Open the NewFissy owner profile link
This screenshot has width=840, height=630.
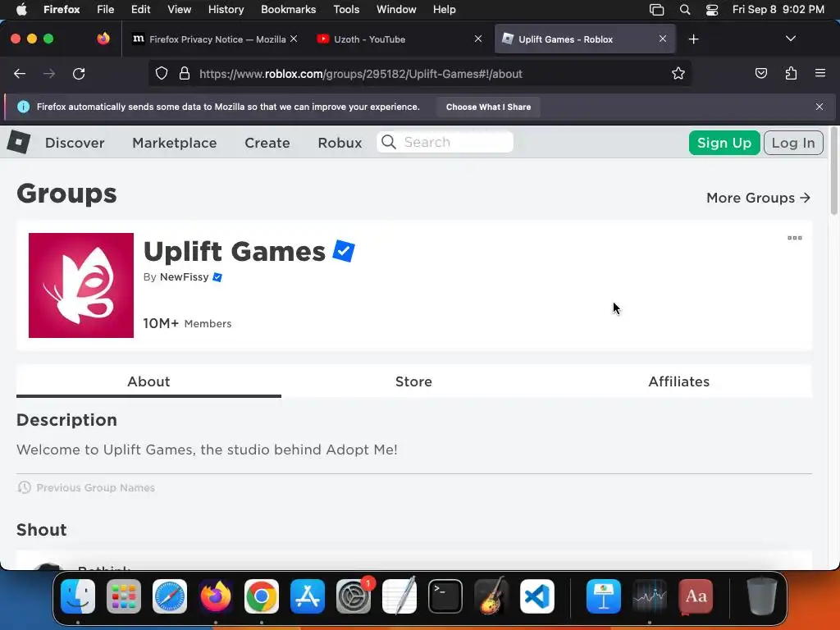coord(185,277)
